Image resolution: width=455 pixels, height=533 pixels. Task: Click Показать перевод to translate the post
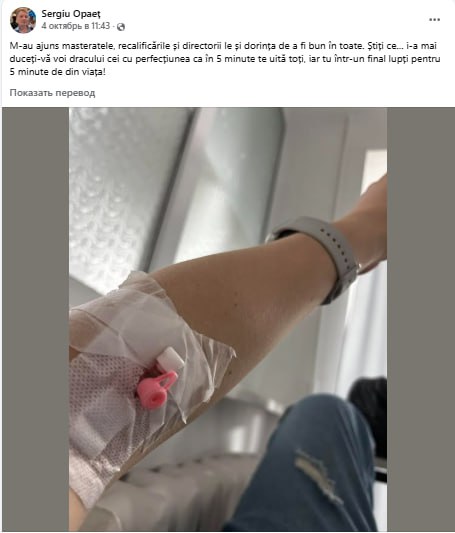click(x=52, y=93)
